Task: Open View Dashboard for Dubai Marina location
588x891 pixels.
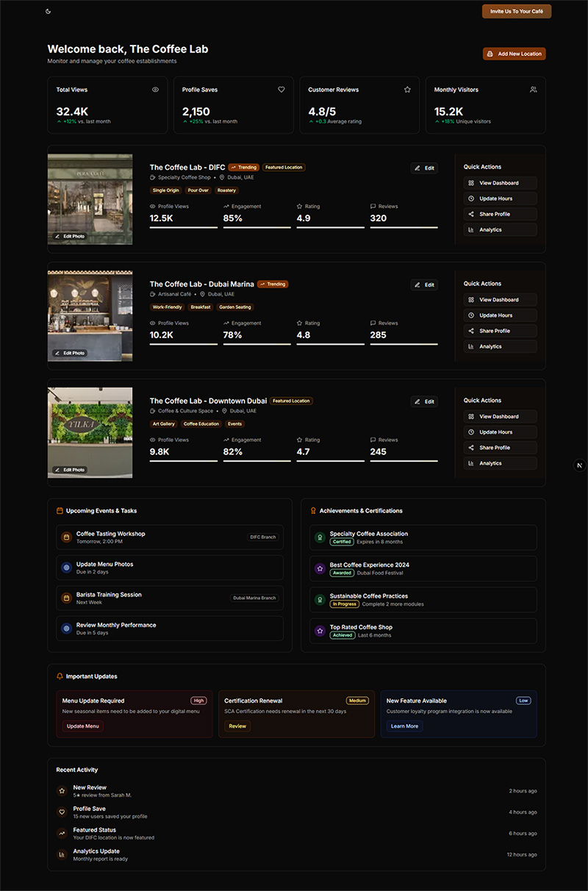Action: (x=500, y=300)
